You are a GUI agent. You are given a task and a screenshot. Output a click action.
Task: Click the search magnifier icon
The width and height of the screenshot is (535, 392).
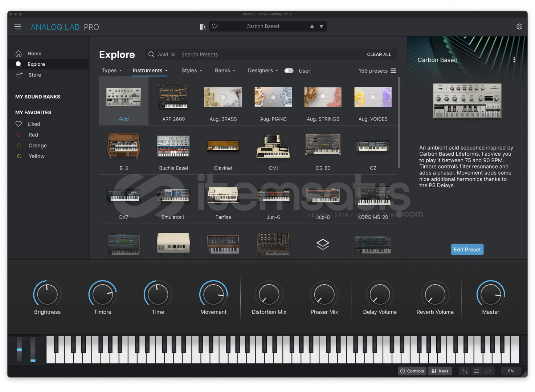(151, 54)
